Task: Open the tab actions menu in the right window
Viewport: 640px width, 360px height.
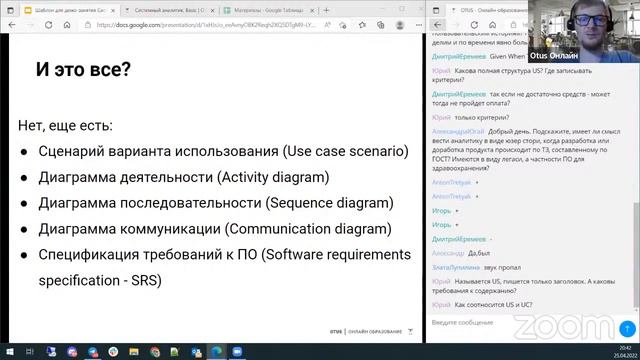Action: [x=436, y=10]
